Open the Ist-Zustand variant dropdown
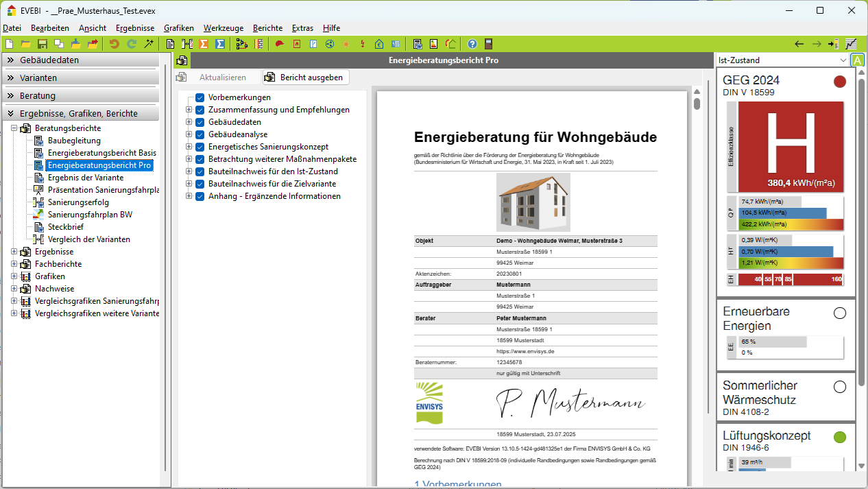The image size is (868, 489). tap(782, 60)
